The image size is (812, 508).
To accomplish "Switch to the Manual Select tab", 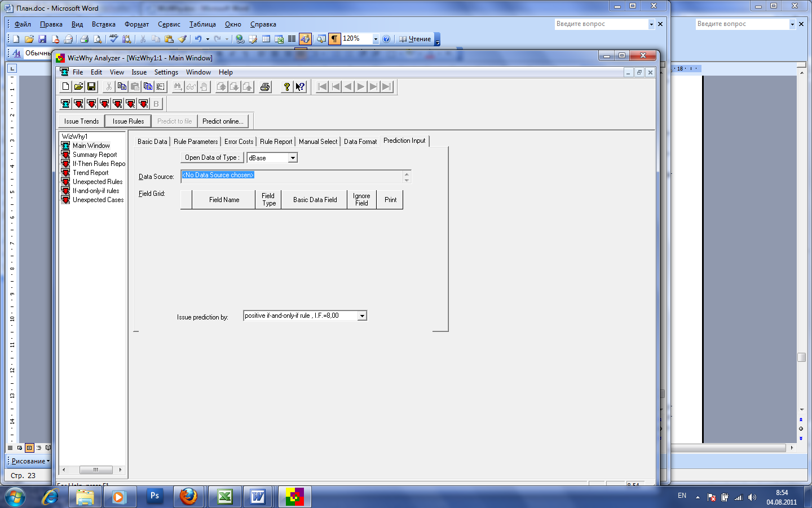I will 318,142.
